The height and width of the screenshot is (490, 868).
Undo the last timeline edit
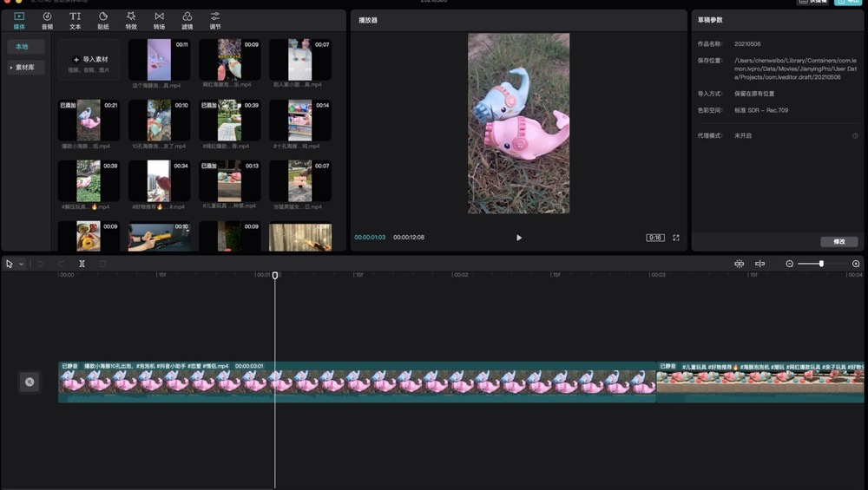(41, 264)
